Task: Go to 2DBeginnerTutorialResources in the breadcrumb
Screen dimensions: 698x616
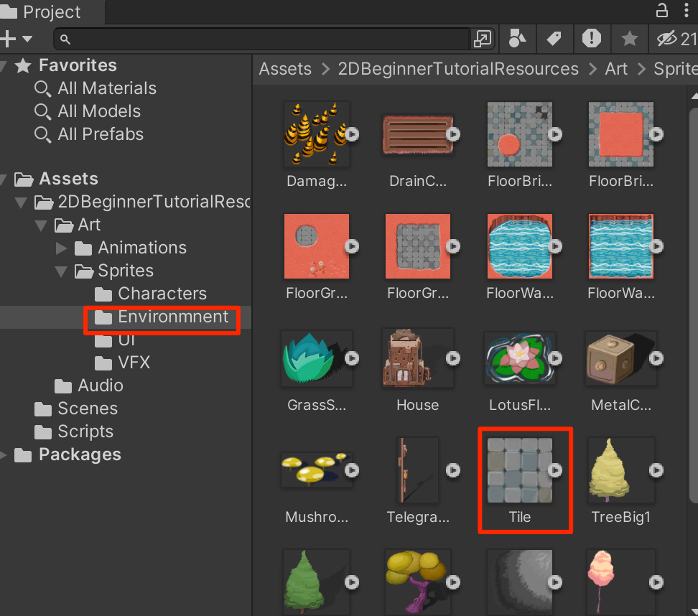Action: [458, 69]
